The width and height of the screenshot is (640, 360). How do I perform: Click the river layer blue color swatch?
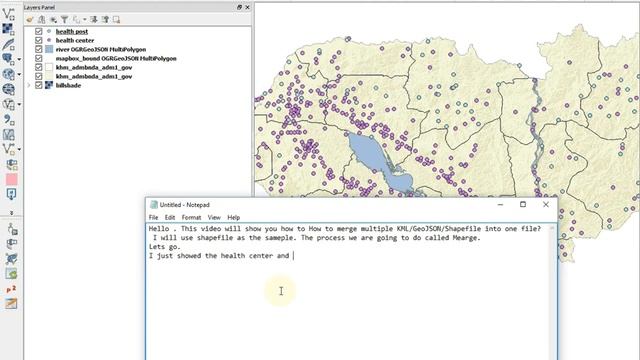point(49,49)
